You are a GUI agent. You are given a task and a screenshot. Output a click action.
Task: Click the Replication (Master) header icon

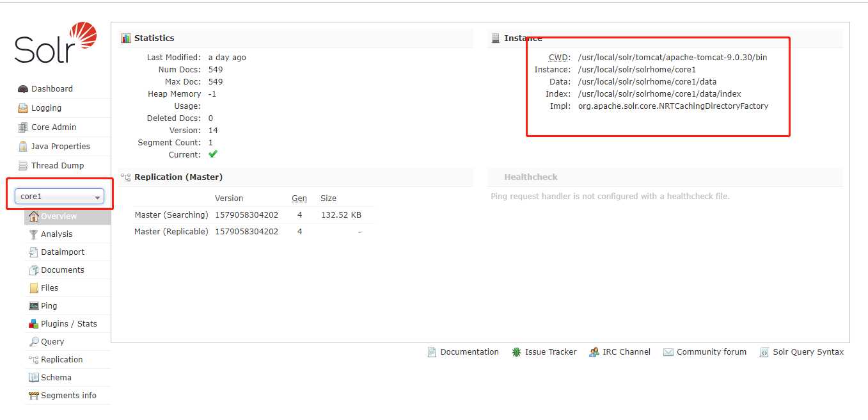tap(126, 177)
